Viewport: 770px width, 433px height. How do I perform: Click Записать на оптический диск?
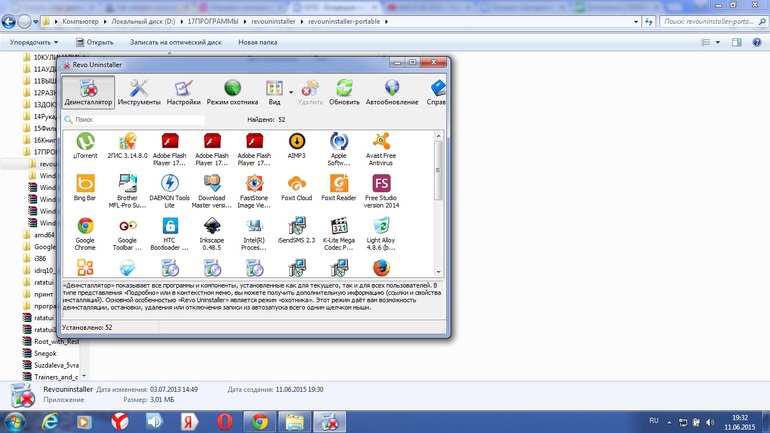(175, 42)
